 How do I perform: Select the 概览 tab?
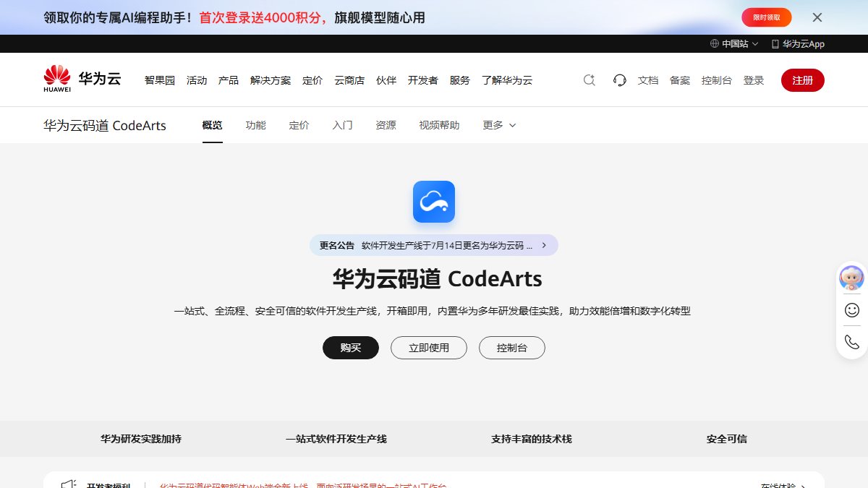(213, 125)
